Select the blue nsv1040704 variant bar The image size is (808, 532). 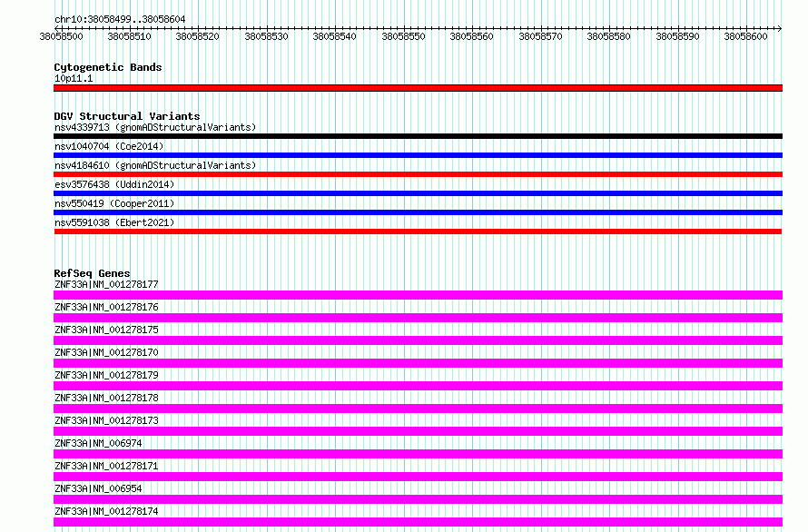click(x=418, y=155)
